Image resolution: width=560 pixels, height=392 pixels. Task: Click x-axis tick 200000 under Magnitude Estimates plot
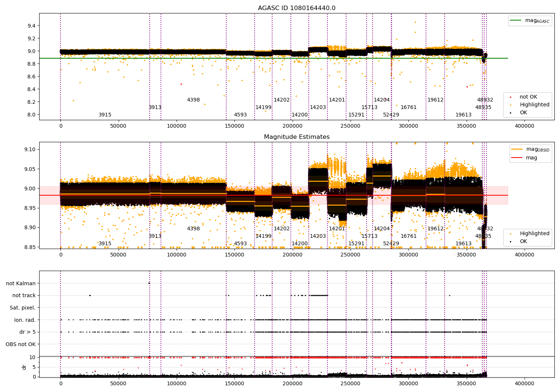pyautogui.click(x=292, y=255)
